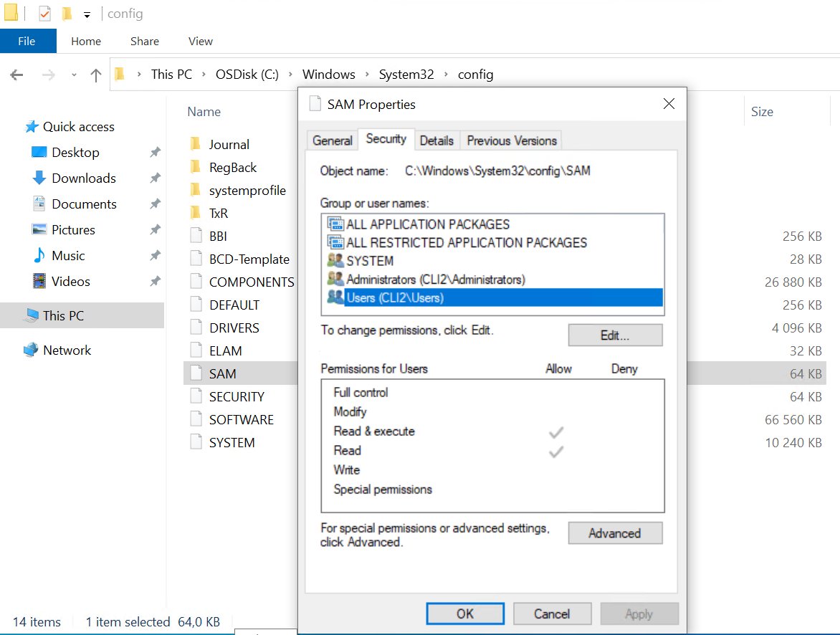Expand chevron after System32 breadcrumb
The image size is (840, 635).
[x=446, y=75]
